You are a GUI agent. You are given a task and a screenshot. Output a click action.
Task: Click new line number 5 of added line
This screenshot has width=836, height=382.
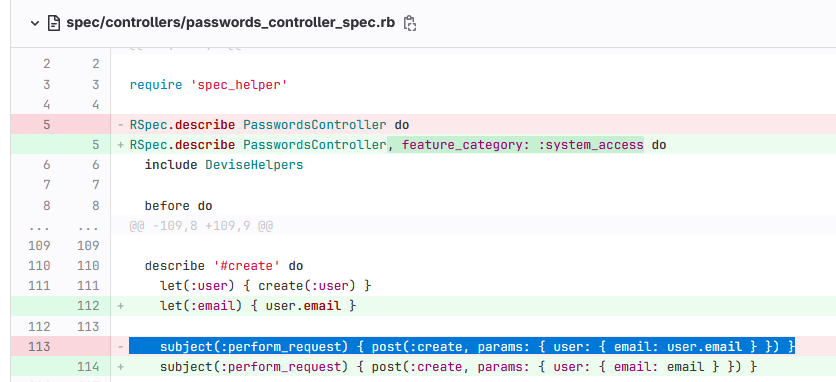(x=95, y=145)
